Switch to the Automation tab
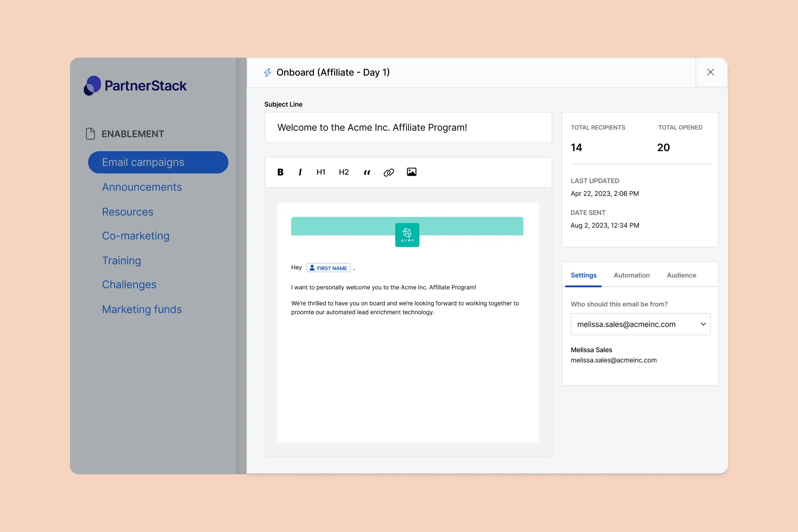The image size is (798, 532). click(632, 275)
